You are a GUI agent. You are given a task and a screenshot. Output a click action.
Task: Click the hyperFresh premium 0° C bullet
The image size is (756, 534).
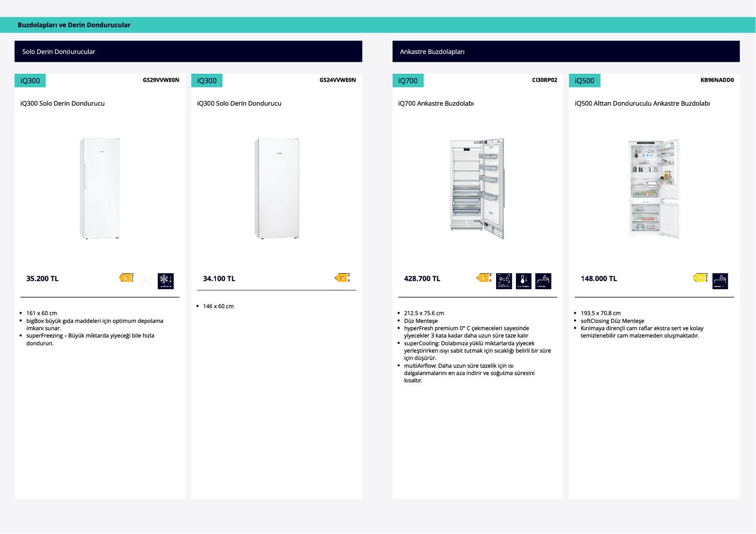click(x=466, y=332)
